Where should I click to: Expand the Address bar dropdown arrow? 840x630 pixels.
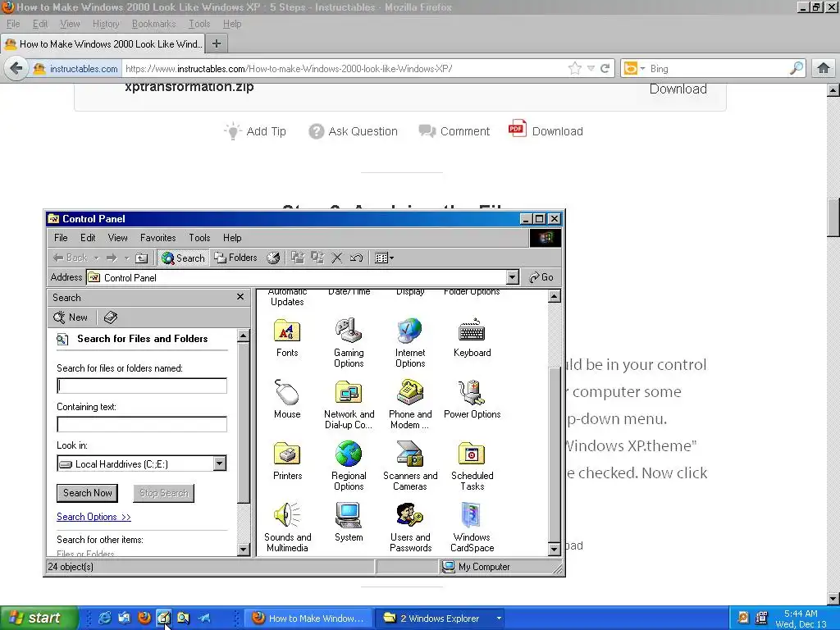512,277
